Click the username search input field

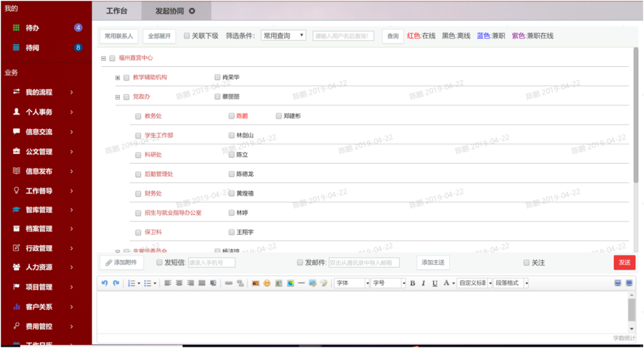(343, 36)
